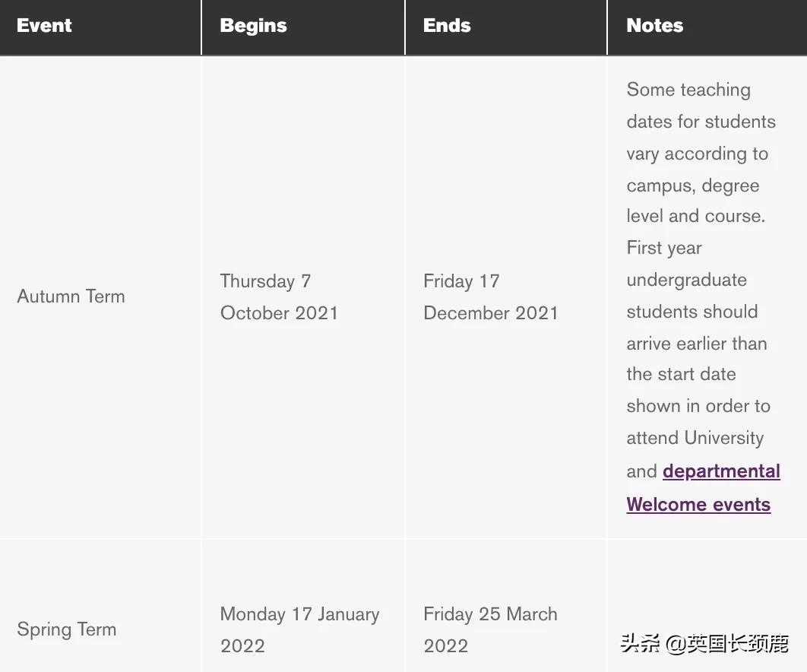Select the 'vary according to' note line
Screen dimensions: 807x672
tap(697, 154)
